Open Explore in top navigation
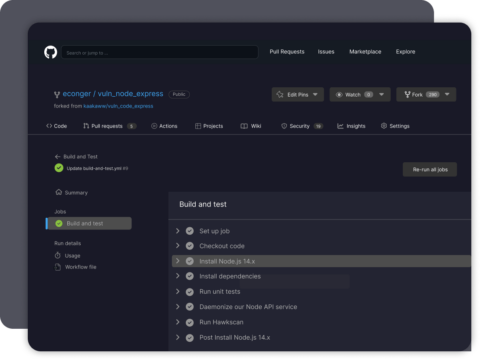The height and width of the screenshot is (360, 480). 405,52
